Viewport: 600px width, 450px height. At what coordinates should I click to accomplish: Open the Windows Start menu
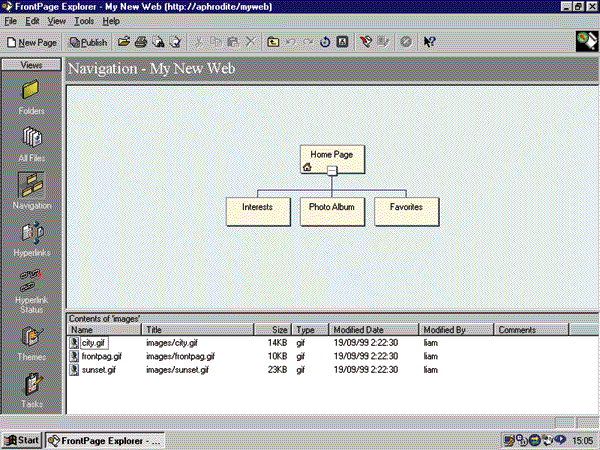click(x=22, y=440)
